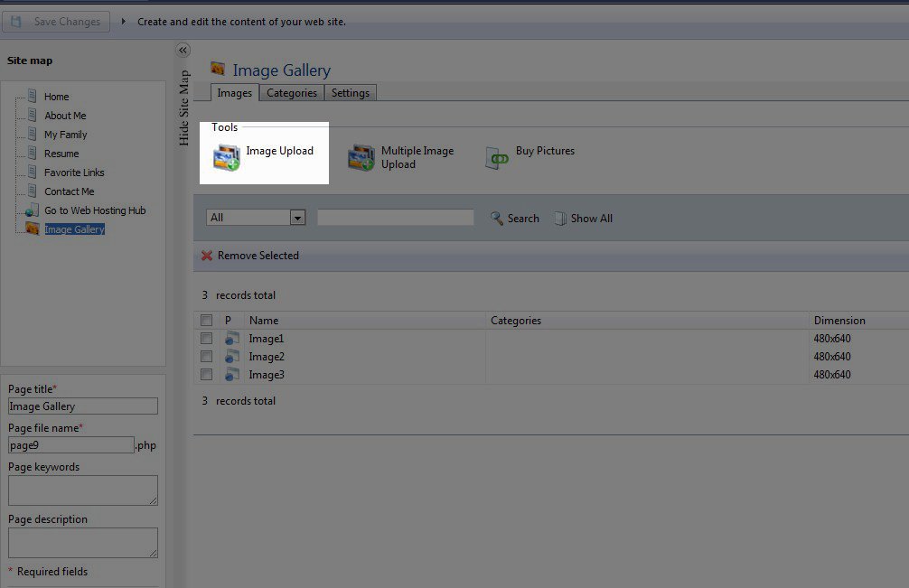Image resolution: width=909 pixels, height=588 pixels.
Task: Toggle the select-all checkbox in table header
Action: click(x=207, y=321)
